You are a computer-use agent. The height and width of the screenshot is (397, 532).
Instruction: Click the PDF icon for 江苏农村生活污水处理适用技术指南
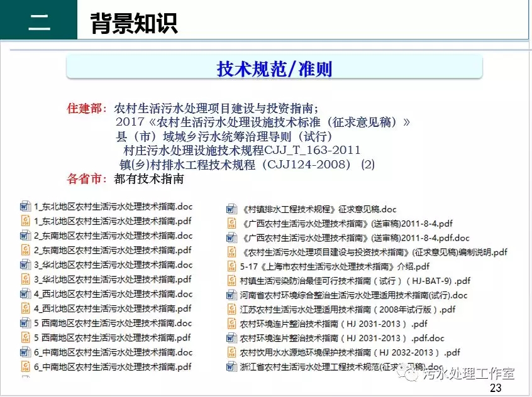231,310
